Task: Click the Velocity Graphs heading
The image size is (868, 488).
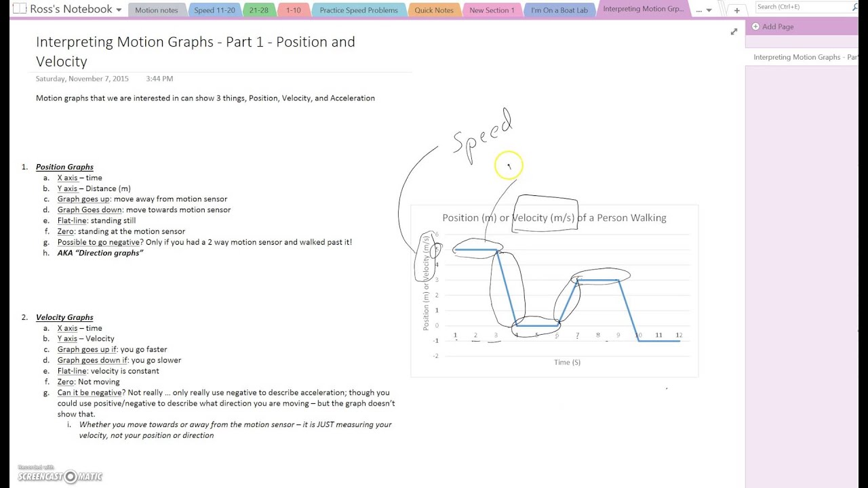Action: click(x=64, y=317)
